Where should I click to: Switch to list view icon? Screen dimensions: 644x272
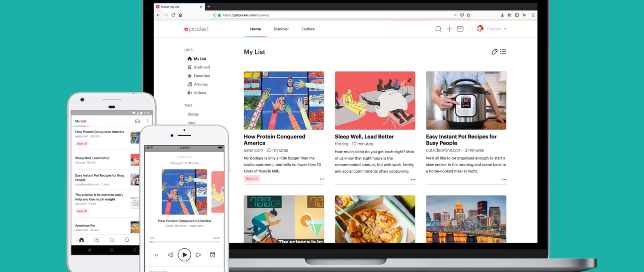click(x=503, y=52)
